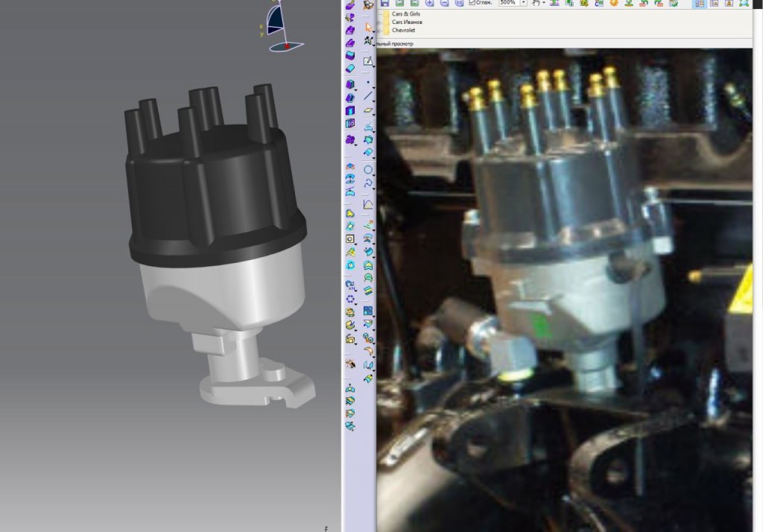Select the Cars Иванов folder

(406, 22)
